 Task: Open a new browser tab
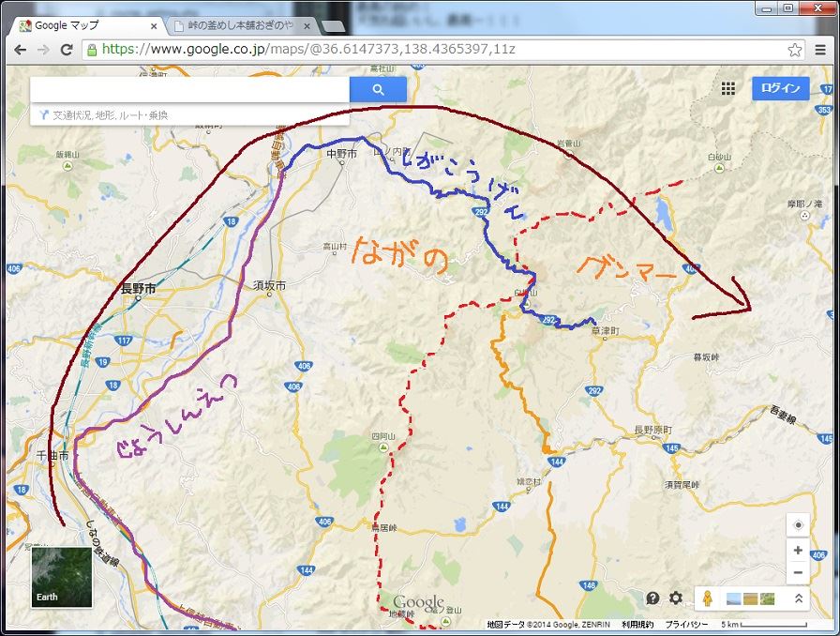coord(333,26)
